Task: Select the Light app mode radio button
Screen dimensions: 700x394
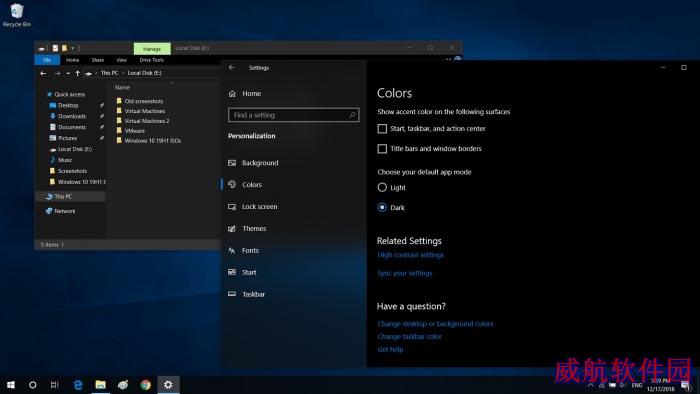Action: [382, 187]
